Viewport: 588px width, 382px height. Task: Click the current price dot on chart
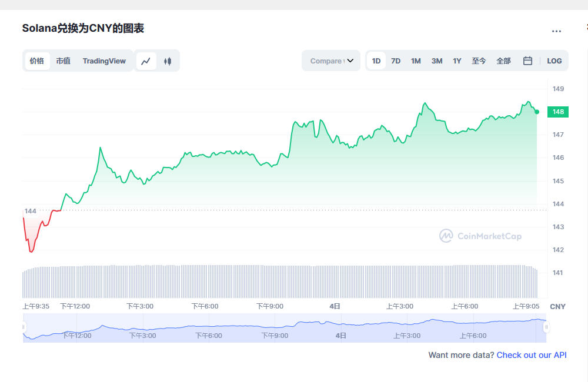click(x=537, y=112)
